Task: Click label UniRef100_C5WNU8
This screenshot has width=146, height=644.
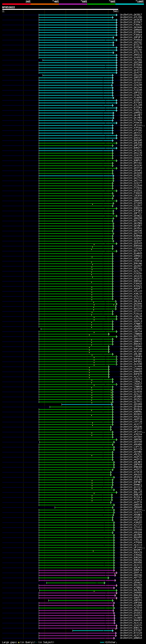Action: (x=131, y=334)
